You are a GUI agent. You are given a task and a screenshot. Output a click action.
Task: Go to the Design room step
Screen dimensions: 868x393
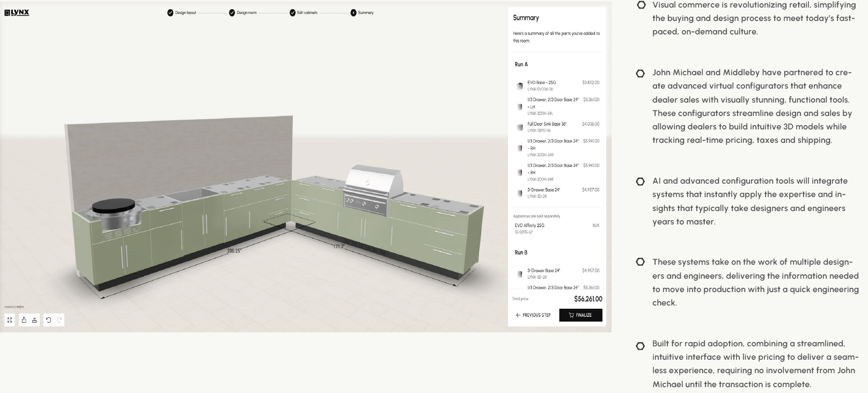(x=243, y=12)
